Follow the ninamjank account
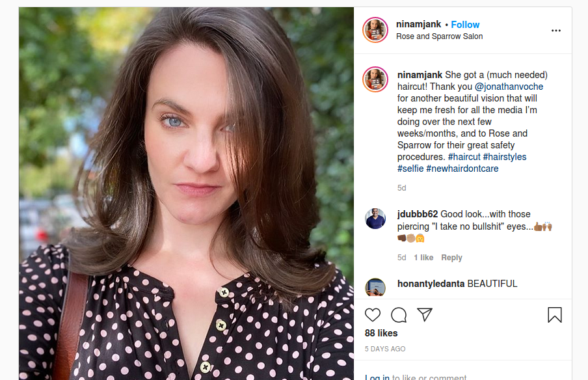Image resolution: width=588 pixels, height=380 pixels. (x=465, y=25)
